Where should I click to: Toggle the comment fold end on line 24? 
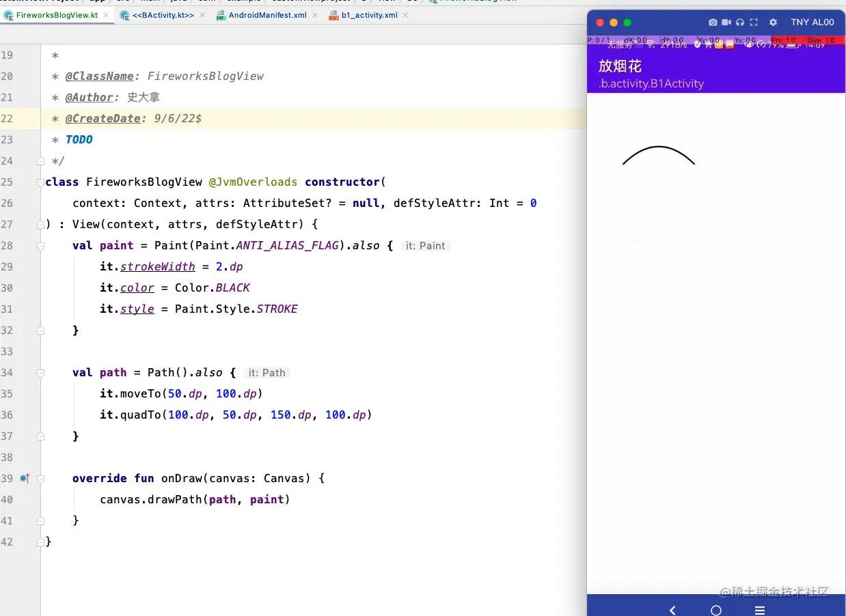40,160
